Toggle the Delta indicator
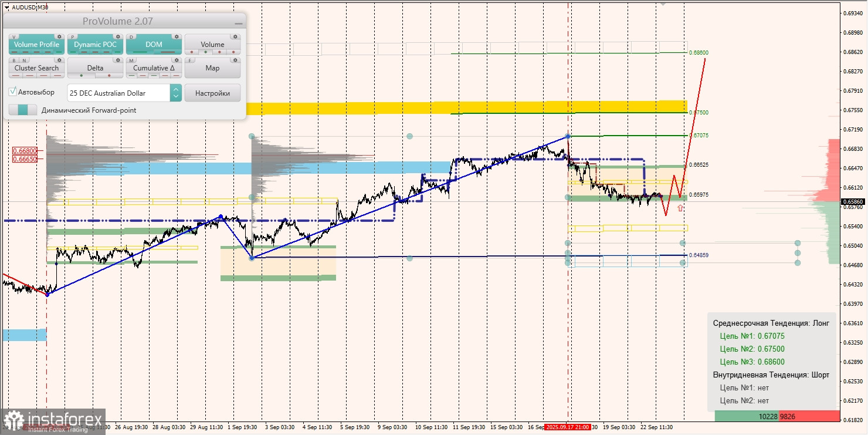The image size is (868, 435). point(95,68)
